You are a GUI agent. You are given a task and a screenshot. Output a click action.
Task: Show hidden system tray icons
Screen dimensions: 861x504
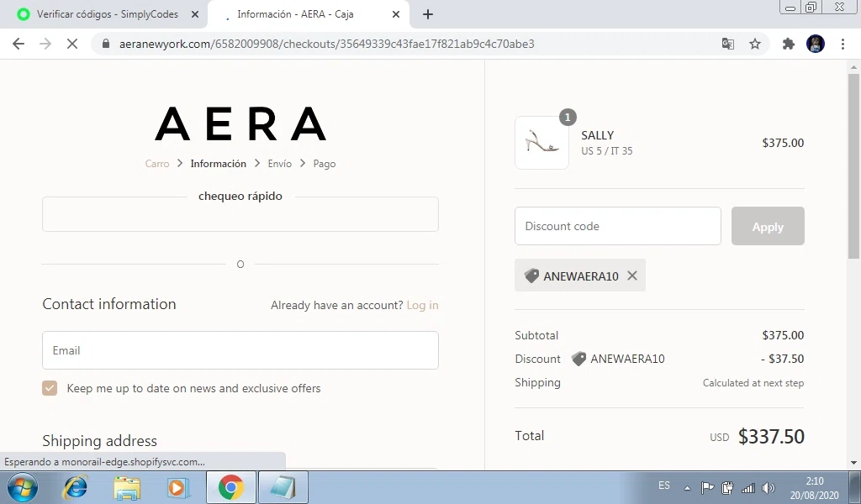point(687,487)
